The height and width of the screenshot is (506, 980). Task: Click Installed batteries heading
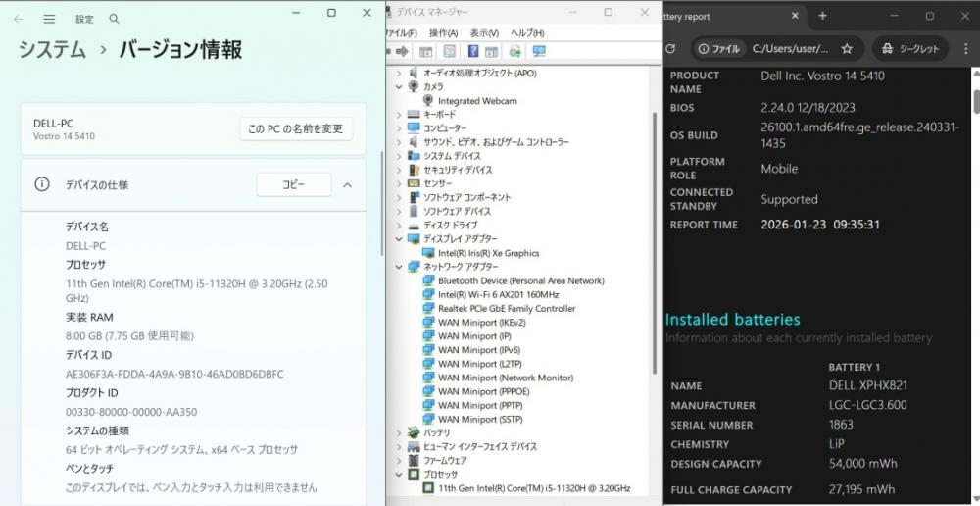point(732,319)
